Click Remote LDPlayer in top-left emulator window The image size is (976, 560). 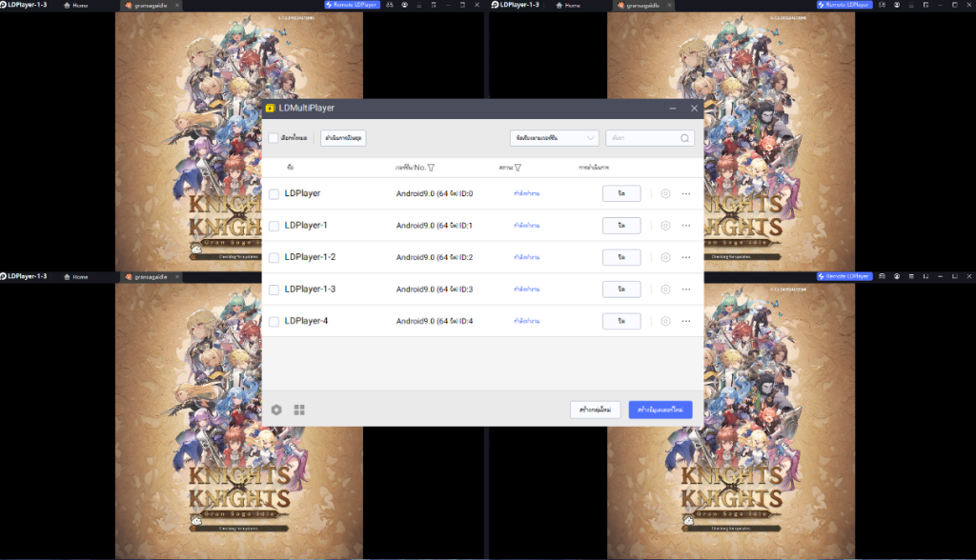[351, 5]
